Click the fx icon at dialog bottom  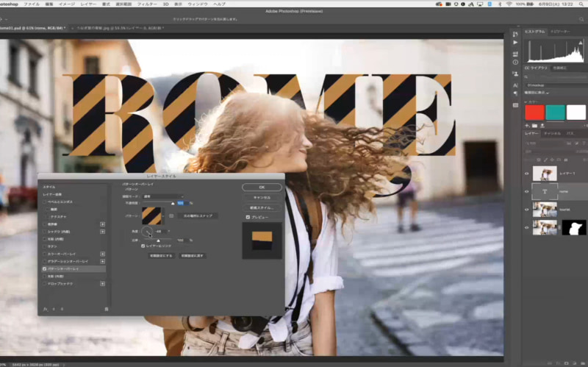point(46,309)
